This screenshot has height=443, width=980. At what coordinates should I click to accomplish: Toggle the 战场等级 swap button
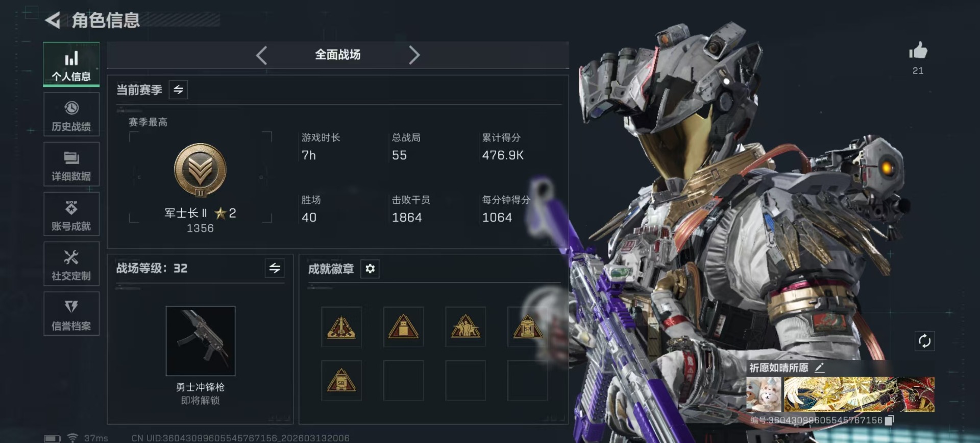tap(275, 268)
